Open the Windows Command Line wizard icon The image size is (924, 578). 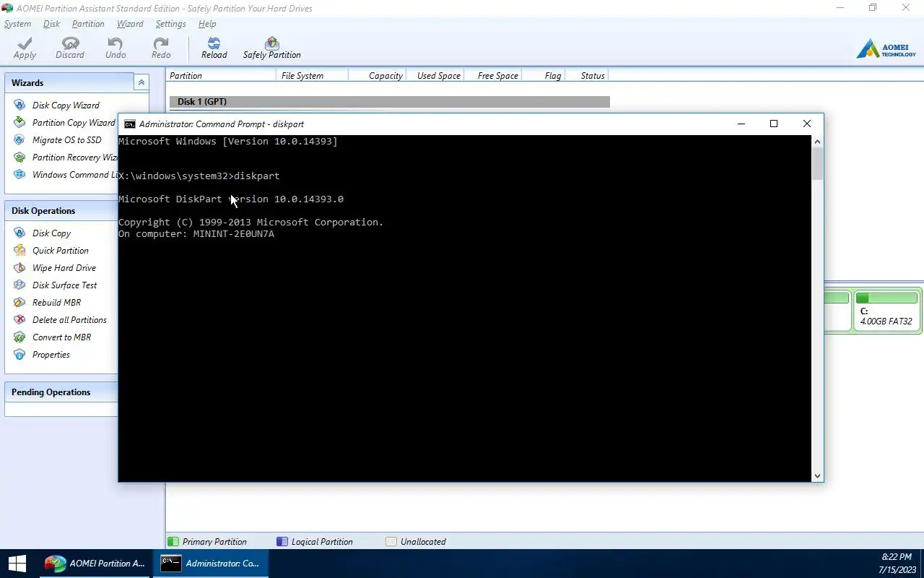coord(19,175)
